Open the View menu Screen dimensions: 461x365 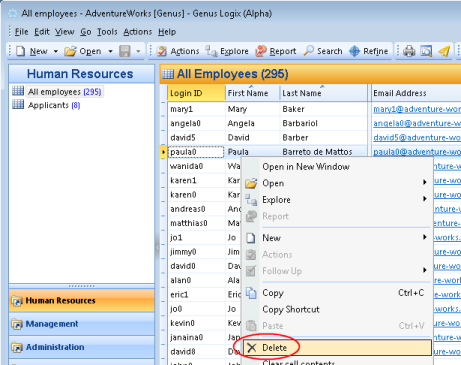65,32
